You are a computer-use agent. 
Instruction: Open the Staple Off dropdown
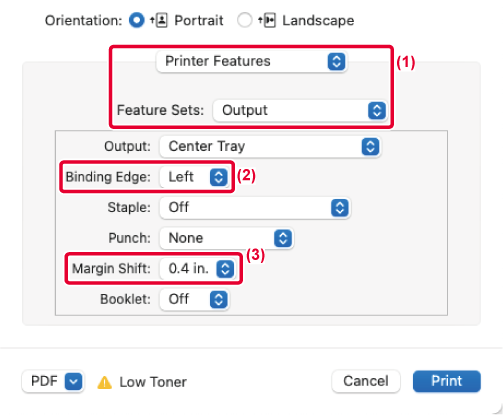pos(255,208)
